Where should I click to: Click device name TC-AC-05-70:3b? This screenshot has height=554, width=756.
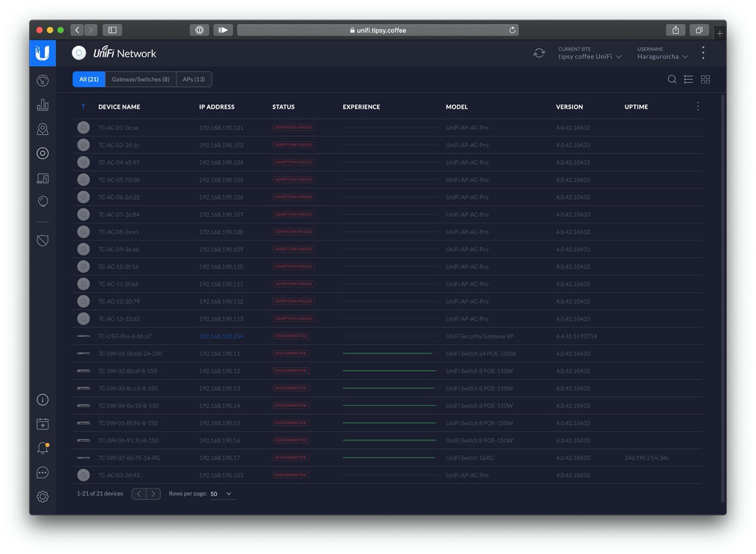[x=119, y=180]
